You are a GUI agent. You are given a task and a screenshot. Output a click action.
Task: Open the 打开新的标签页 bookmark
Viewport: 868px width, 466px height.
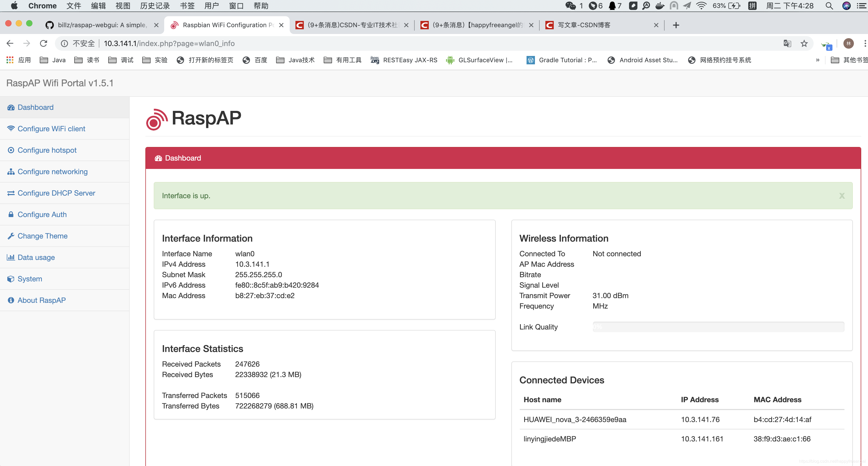(x=205, y=60)
